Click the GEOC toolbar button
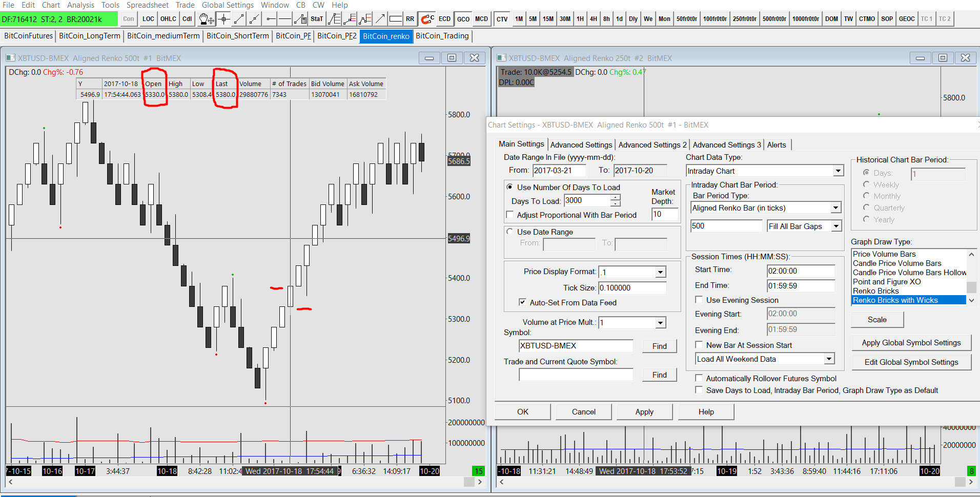 (907, 19)
